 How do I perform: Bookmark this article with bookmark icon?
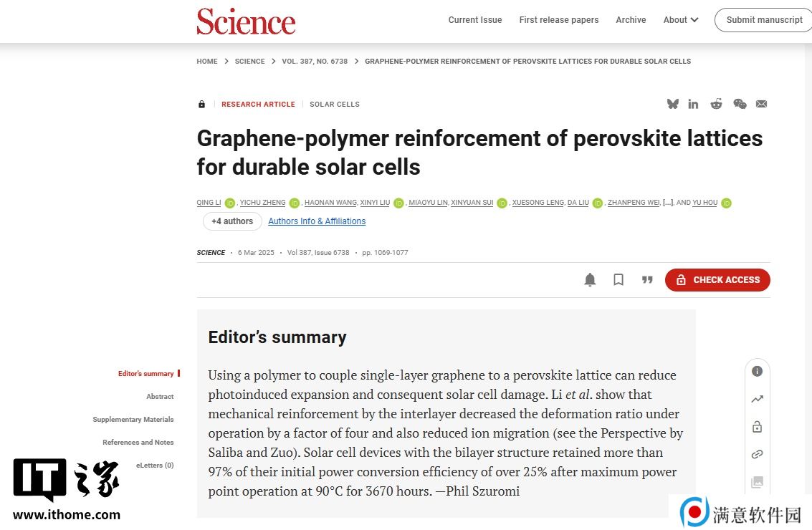coord(618,280)
